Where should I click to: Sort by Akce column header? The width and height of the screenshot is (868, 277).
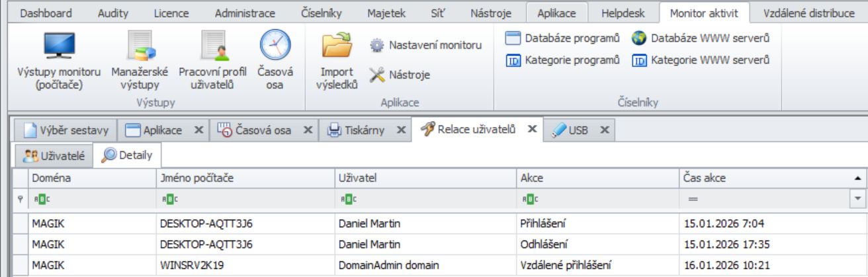pos(598,178)
